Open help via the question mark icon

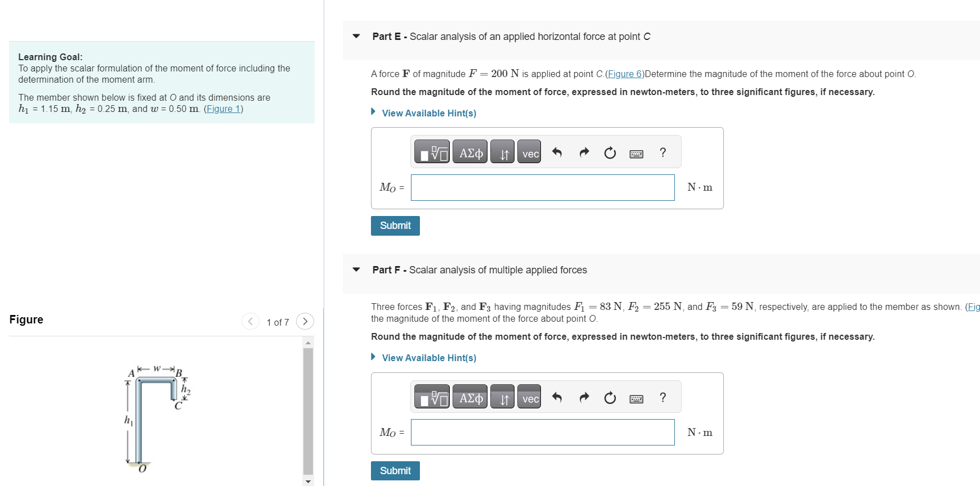(x=663, y=152)
